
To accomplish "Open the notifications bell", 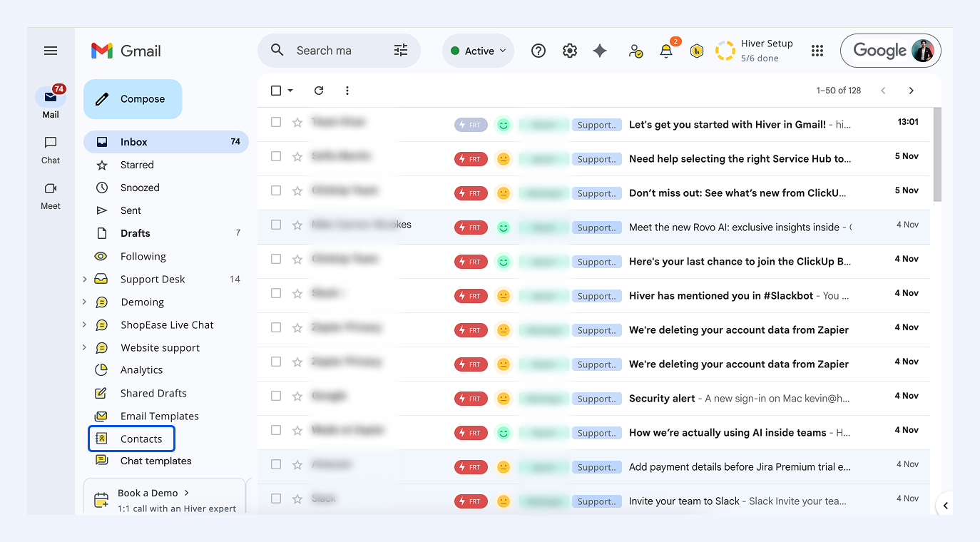I will 666,51.
